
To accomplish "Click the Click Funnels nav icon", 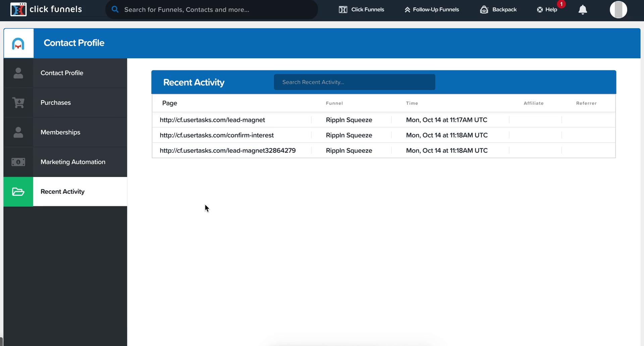I will [x=343, y=10].
